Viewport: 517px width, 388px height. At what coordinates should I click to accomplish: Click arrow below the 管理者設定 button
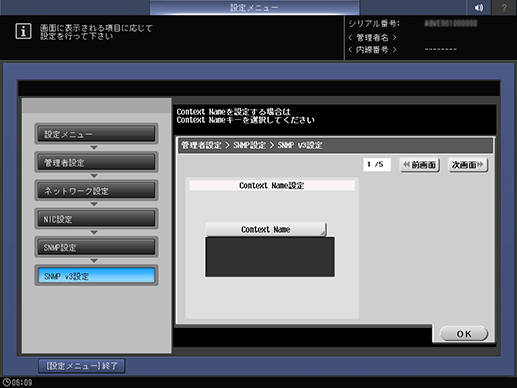coord(94,176)
